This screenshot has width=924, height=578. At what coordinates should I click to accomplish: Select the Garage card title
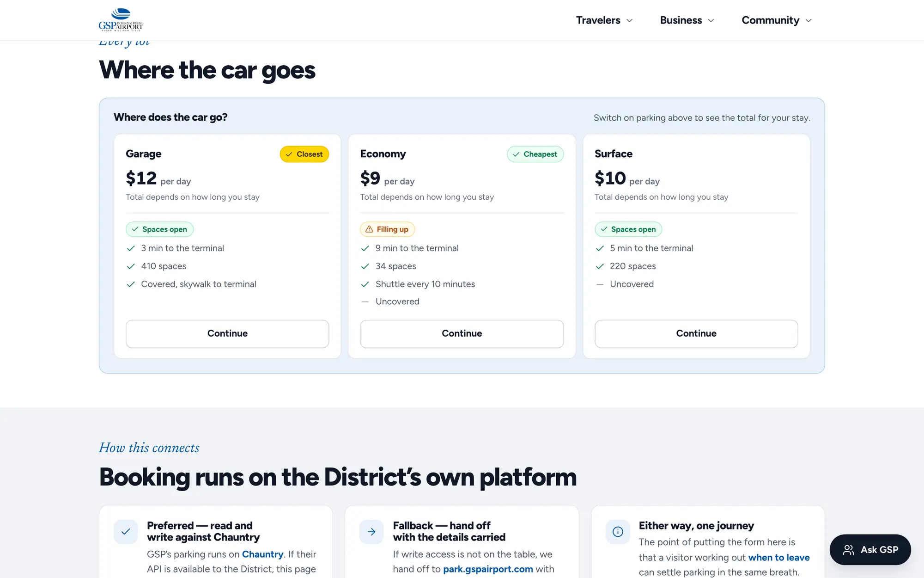[144, 154]
